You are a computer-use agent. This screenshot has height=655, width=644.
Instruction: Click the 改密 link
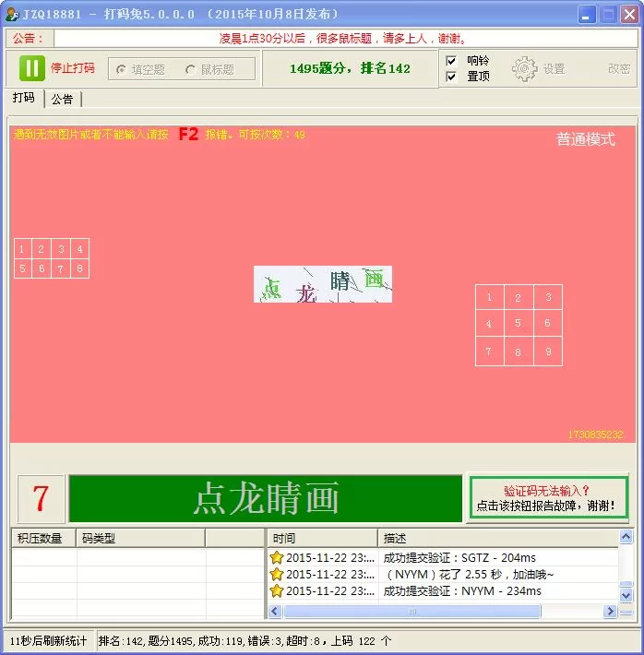[x=618, y=69]
